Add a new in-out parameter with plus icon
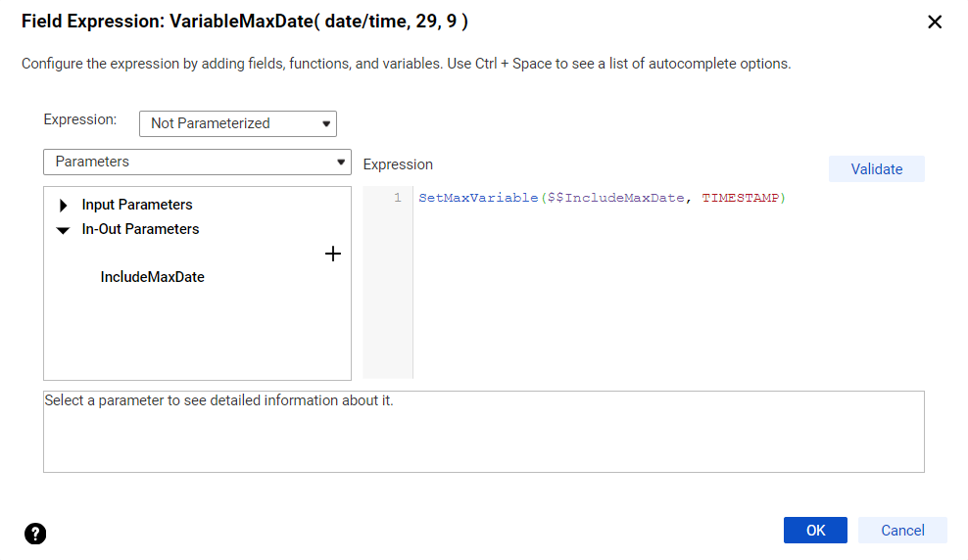The width and height of the screenshot is (968, 560). click(x=333, y=254)
